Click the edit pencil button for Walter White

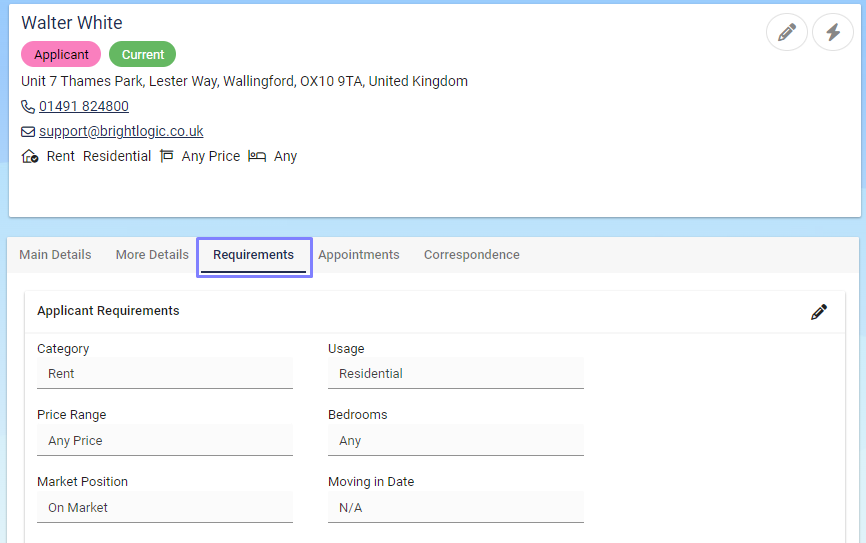coord(786,32)
